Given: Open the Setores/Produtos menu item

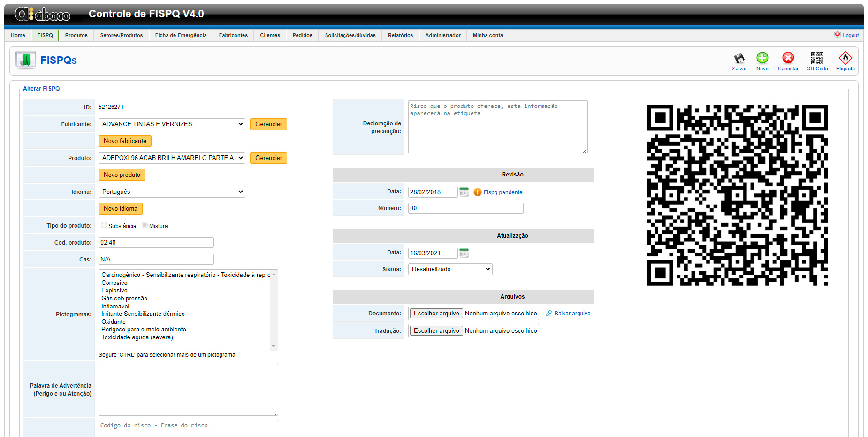Looking at the screenshot, I should (x=122, y=35).
